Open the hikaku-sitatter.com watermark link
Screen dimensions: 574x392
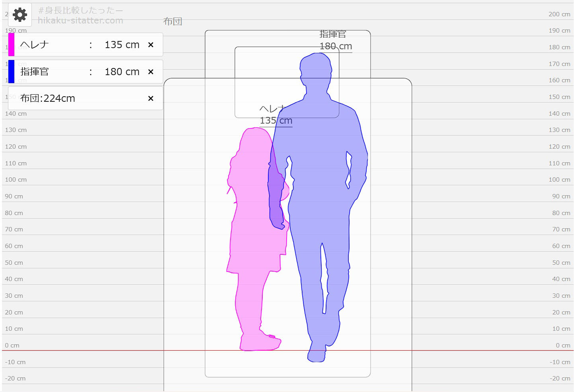point(80,21)
